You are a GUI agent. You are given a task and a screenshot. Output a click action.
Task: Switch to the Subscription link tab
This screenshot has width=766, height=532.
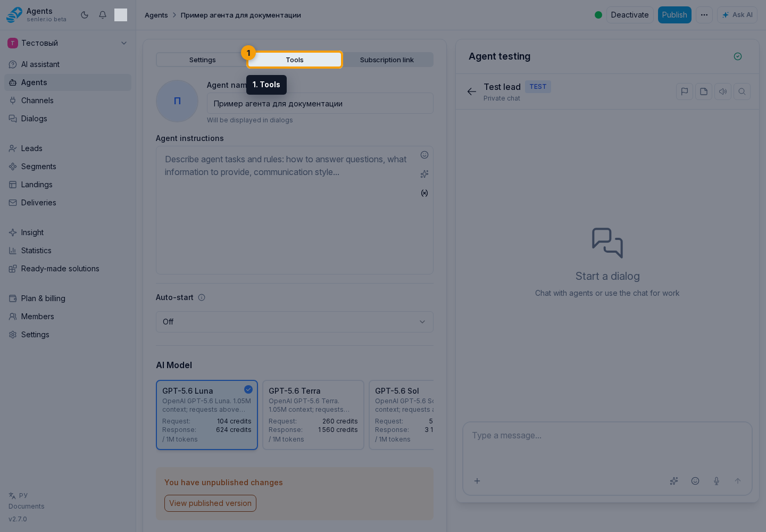click(x=387, y=60)
